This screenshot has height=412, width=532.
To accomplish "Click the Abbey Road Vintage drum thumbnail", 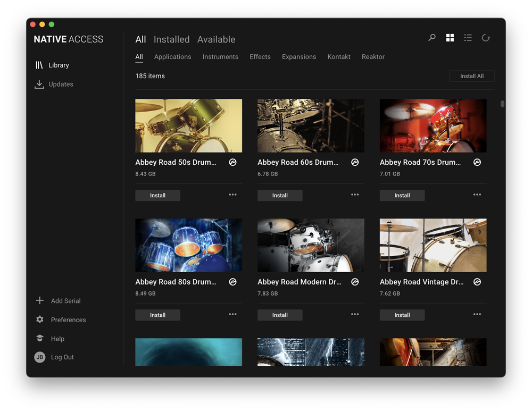I will tap(433, 245).
